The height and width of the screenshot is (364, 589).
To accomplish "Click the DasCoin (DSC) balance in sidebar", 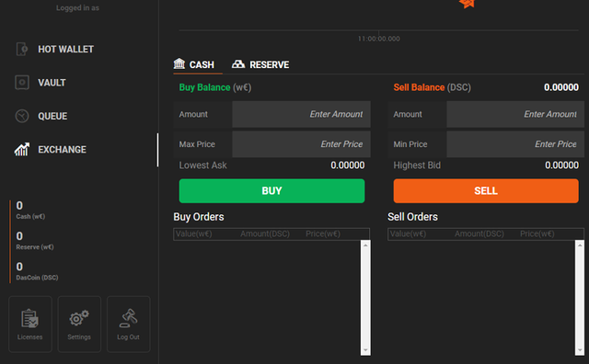I will (37, 271).
